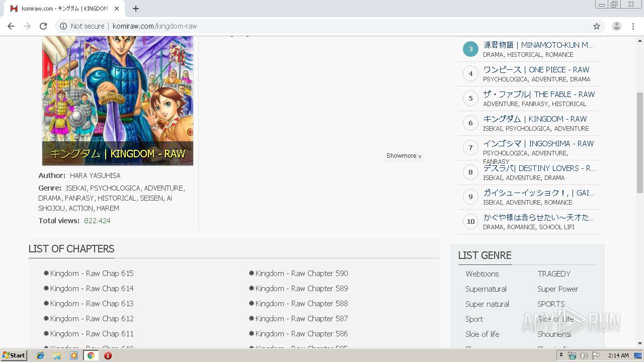
Task: Open Kingdom - Raw Chap 613
Action: point(92,304)
